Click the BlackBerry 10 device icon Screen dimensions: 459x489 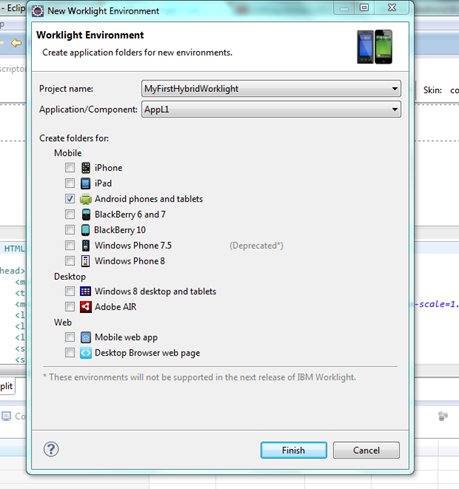(x=86, y=230)
